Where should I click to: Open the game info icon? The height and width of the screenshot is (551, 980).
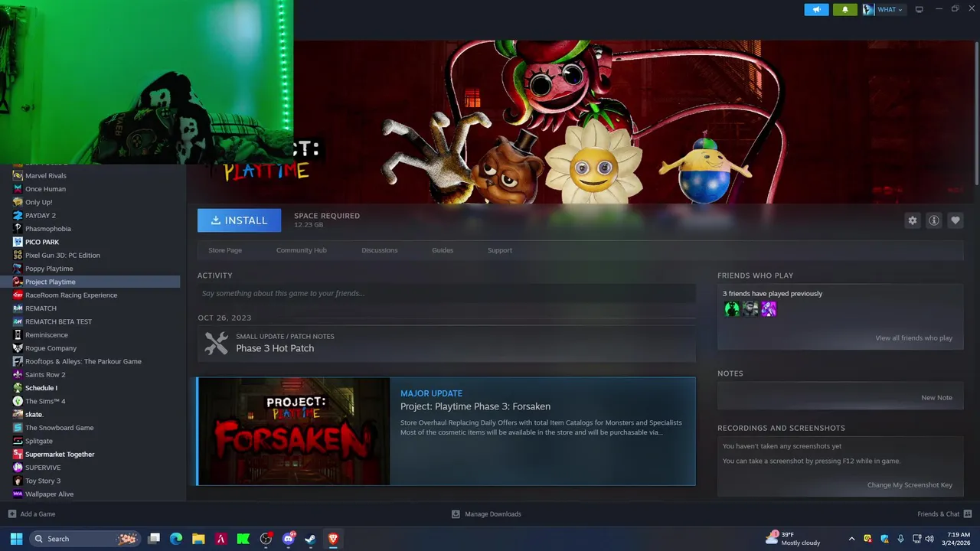point(934,220)
